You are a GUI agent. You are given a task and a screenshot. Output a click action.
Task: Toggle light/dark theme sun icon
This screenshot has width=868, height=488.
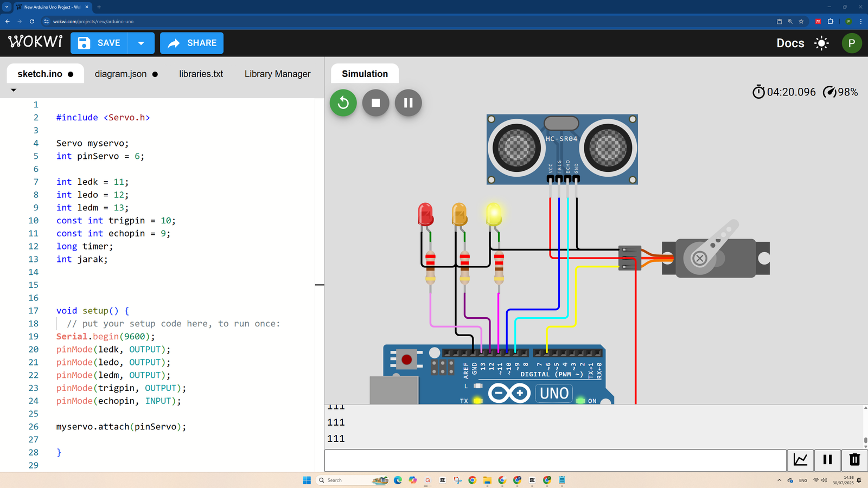821,43
